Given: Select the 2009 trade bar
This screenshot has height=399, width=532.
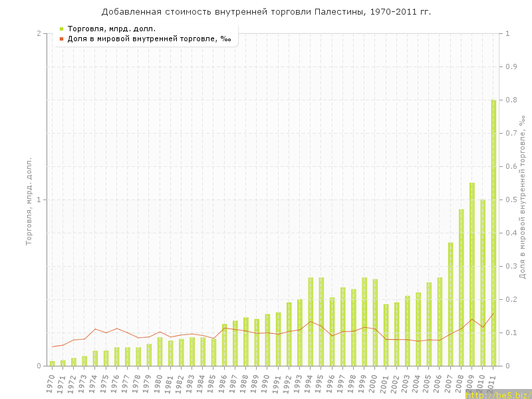Looking at the screenshot, I should pos(472,274).
